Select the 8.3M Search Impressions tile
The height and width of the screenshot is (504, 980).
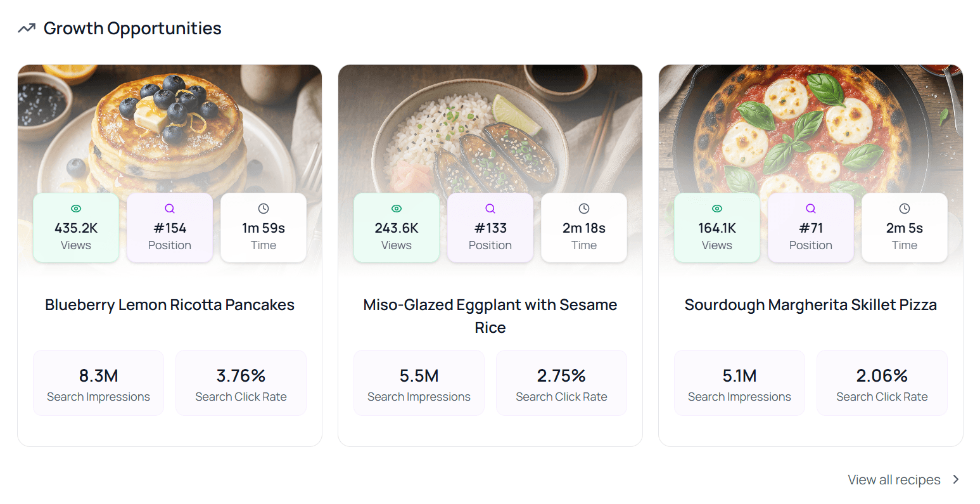click(98, 382)
